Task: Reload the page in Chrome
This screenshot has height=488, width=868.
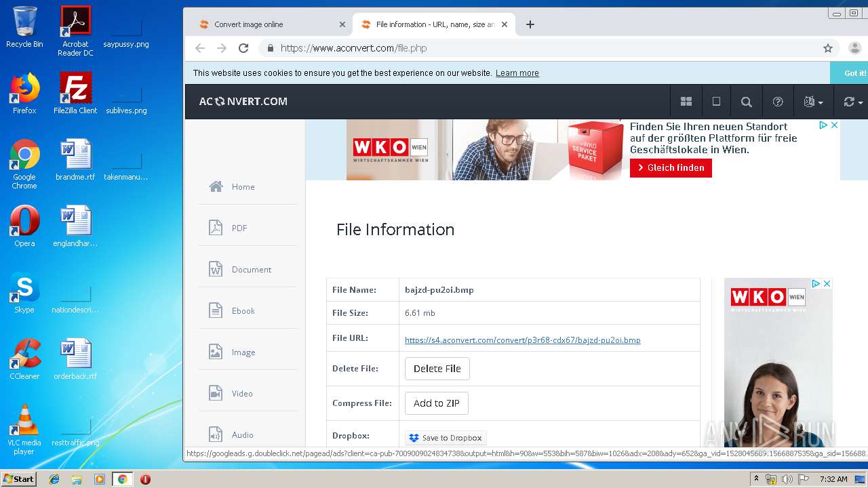Action: [x=243, y=48]
